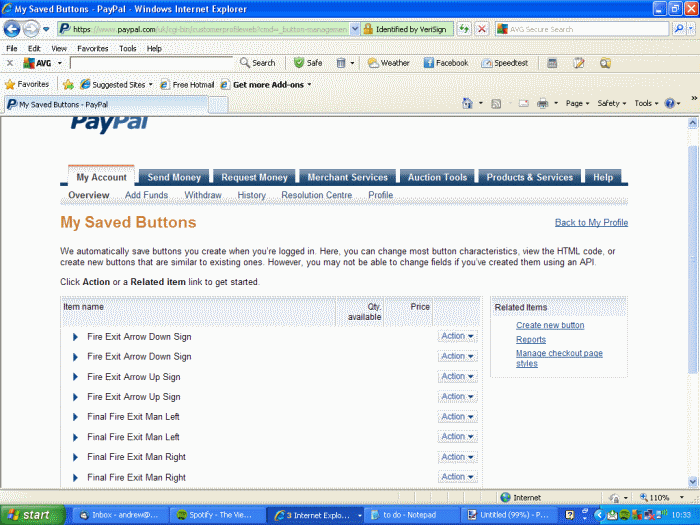Open the zoom level 110% dropdown

tap(661, 497)
